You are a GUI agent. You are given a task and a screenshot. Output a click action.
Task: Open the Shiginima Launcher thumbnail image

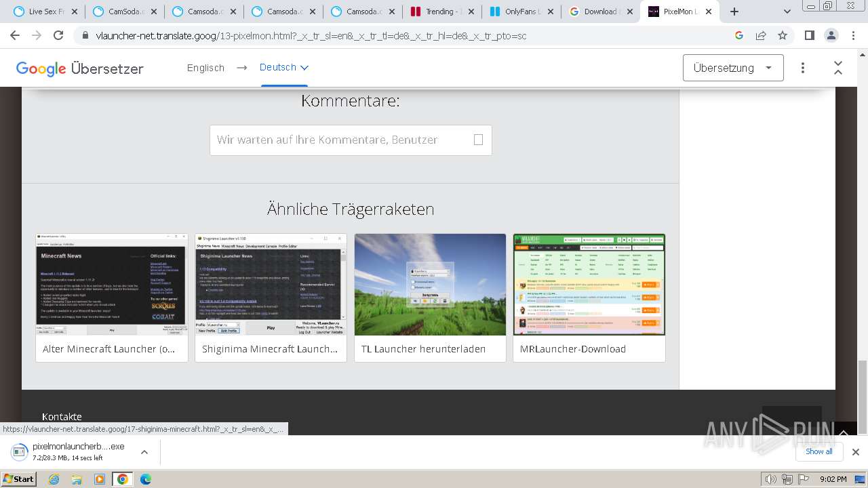coord(271,285)
